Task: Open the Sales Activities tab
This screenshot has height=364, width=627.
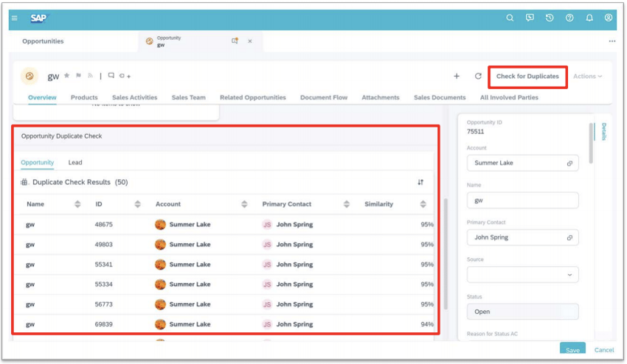Action: [135, 97]
